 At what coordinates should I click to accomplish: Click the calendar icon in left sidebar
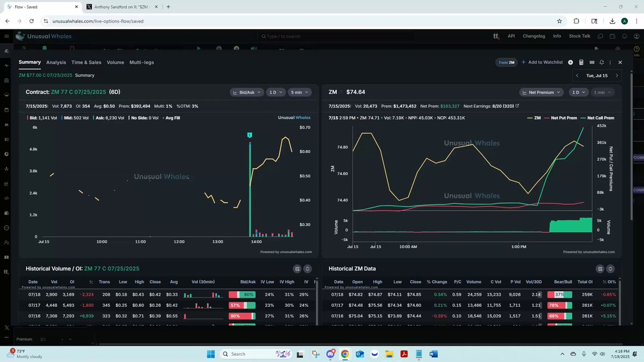point(6,110)
